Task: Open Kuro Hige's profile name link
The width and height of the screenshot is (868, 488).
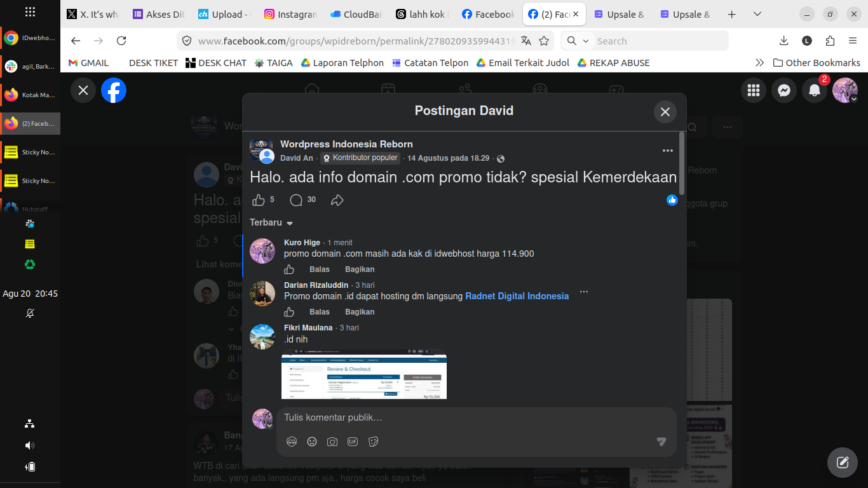Action: (x=302, y=243)
